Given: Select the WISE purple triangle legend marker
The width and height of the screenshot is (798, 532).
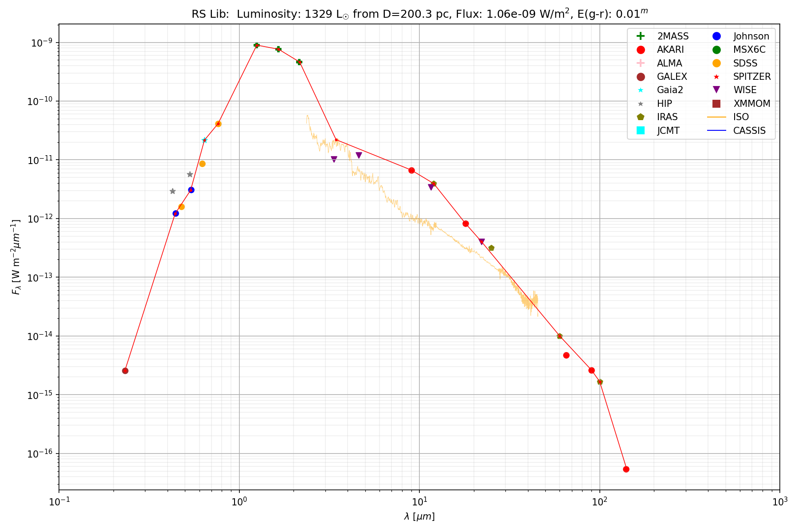Looking at the screenshot, I should 716,90.
